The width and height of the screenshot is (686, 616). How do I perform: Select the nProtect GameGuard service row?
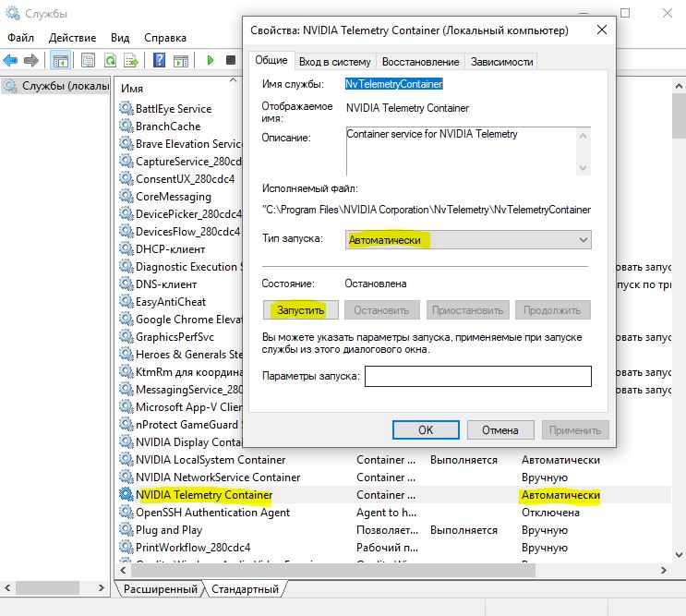180,425
